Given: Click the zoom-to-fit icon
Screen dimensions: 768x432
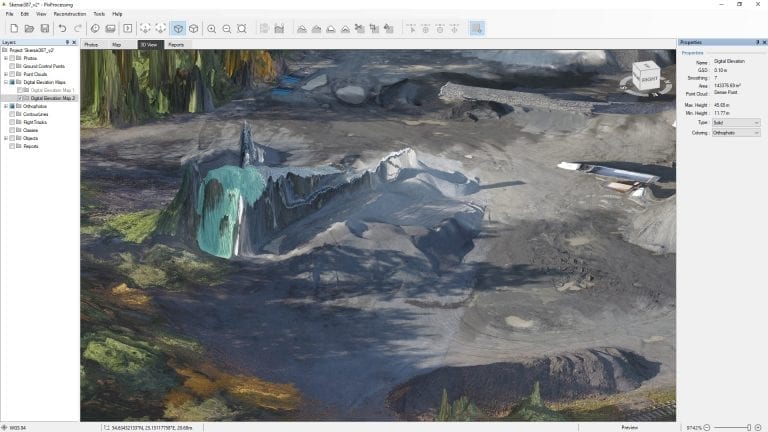Looking at the screenshot, I should point(242,29).
